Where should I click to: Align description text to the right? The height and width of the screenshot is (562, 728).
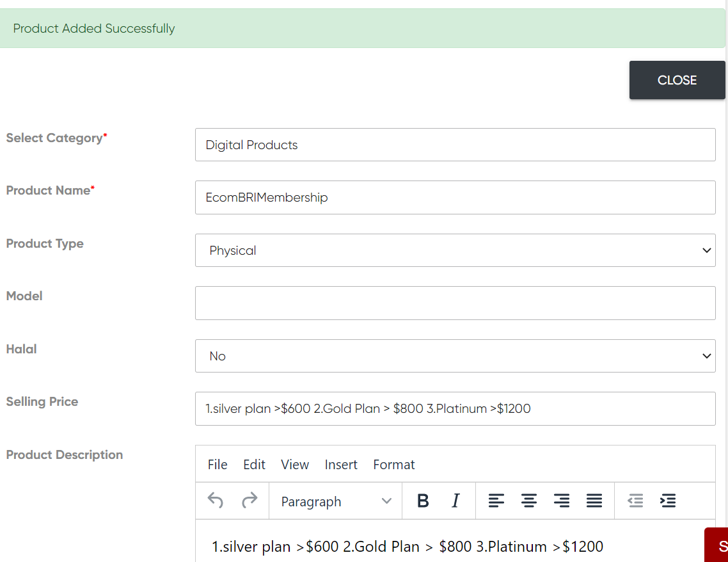coord(562,501)
